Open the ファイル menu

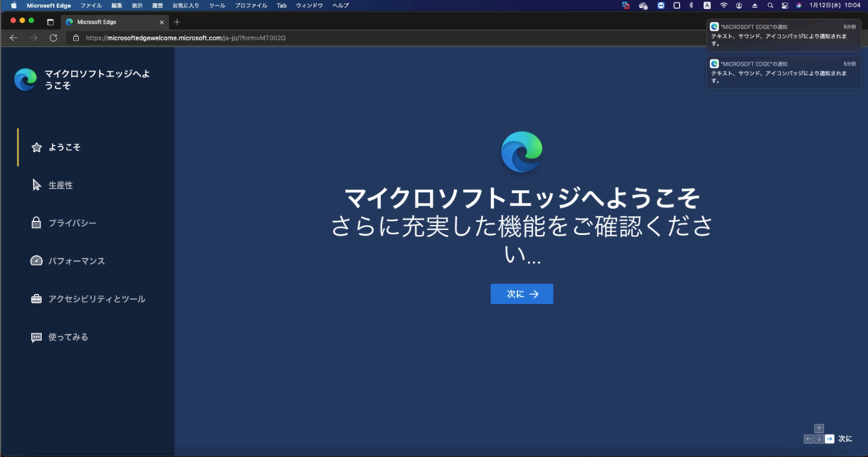coord(90,5)
